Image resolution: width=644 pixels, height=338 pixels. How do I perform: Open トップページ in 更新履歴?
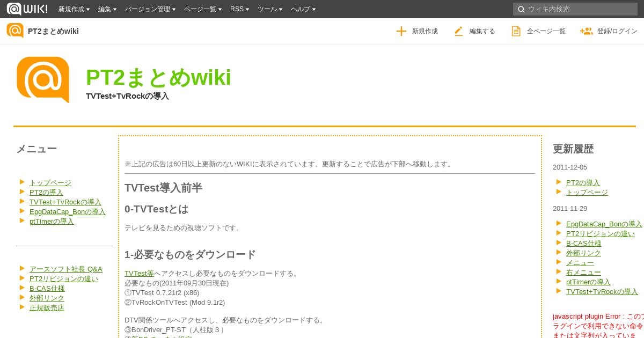pos(587,192)
